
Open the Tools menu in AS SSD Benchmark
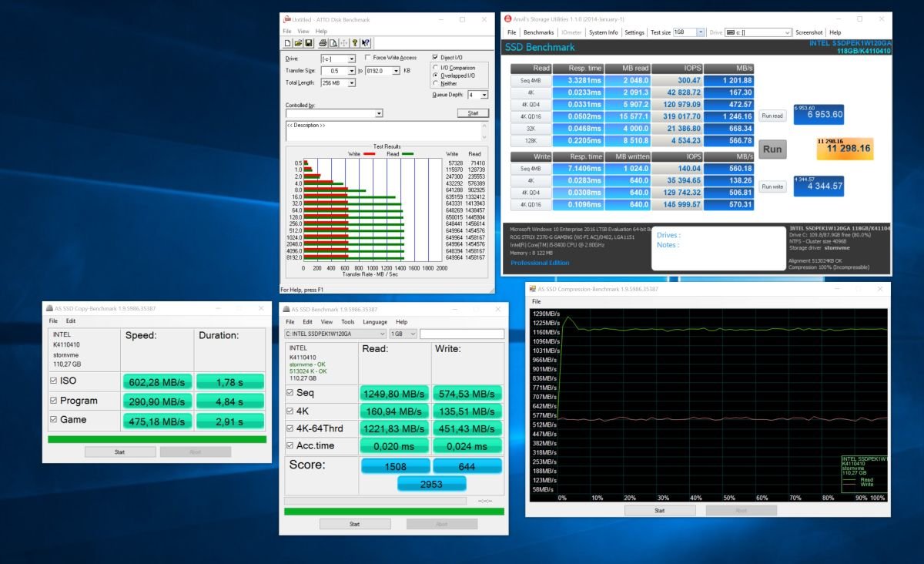348,321
